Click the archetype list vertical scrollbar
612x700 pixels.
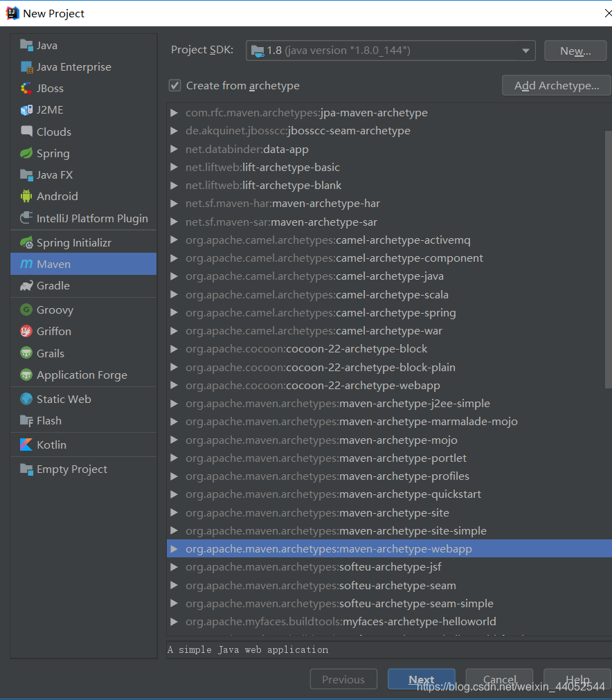tap(609, 259)
